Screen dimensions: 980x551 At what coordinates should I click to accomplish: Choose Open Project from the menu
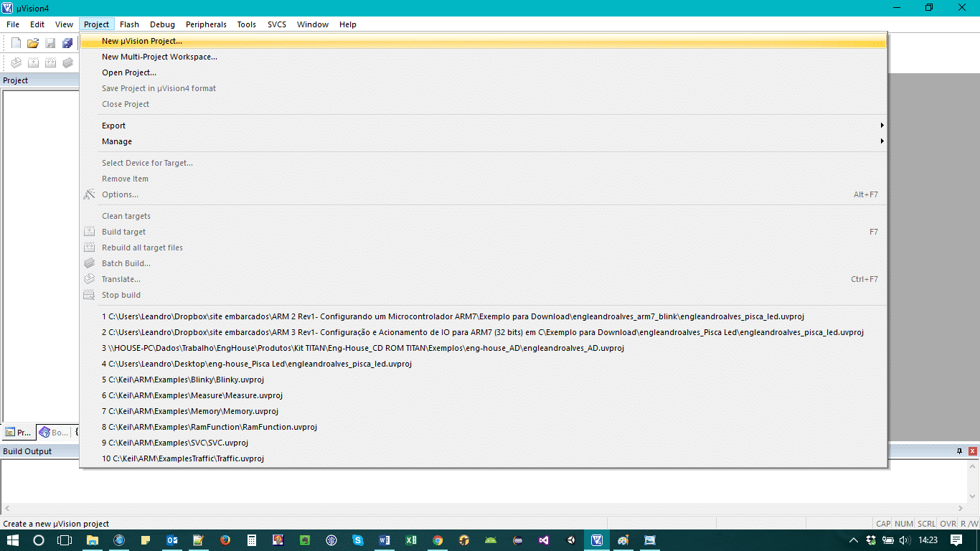(129, 72)
